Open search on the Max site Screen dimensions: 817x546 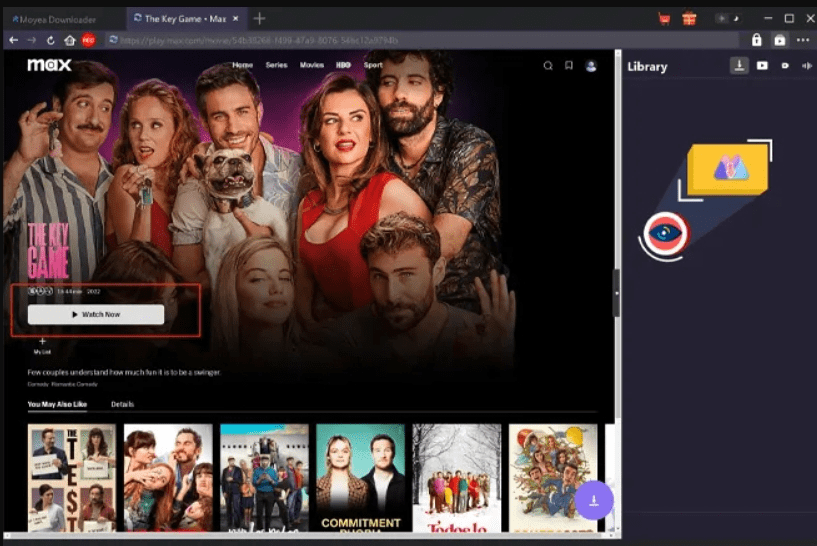pos(548,66)
